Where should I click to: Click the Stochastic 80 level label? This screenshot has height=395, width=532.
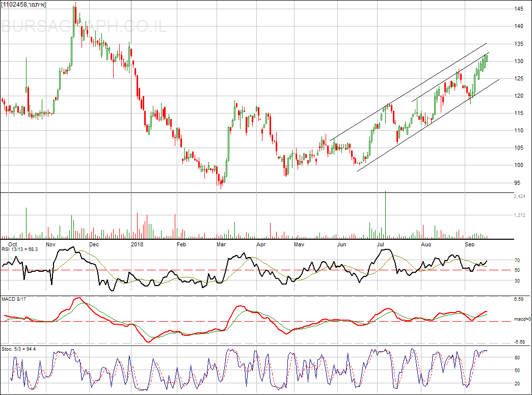click(517, 358)
